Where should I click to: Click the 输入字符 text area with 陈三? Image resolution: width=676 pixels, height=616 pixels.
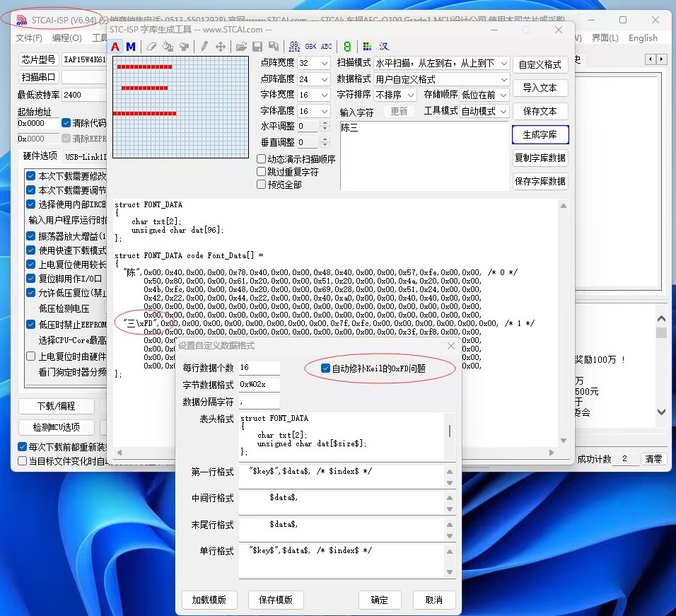pyautogui.click(x=424, y=155)
